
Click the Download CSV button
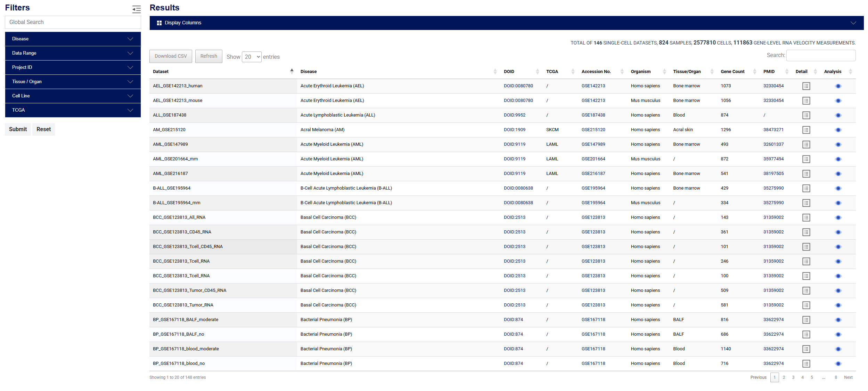(x=171, y=56)
